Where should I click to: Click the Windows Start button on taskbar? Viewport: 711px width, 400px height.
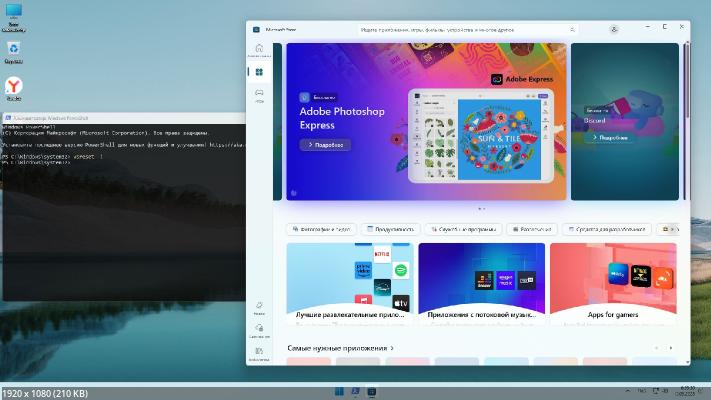pyautogui.click(x=338, y=390)
